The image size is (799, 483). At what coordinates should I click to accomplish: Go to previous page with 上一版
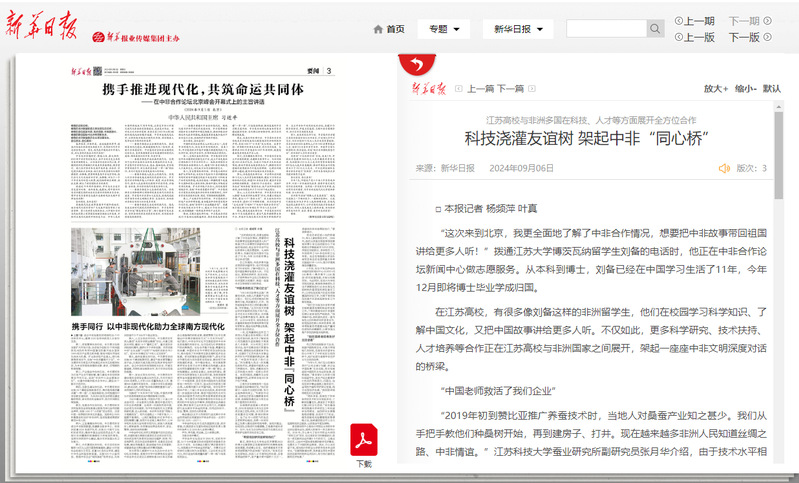coord(693,37)
